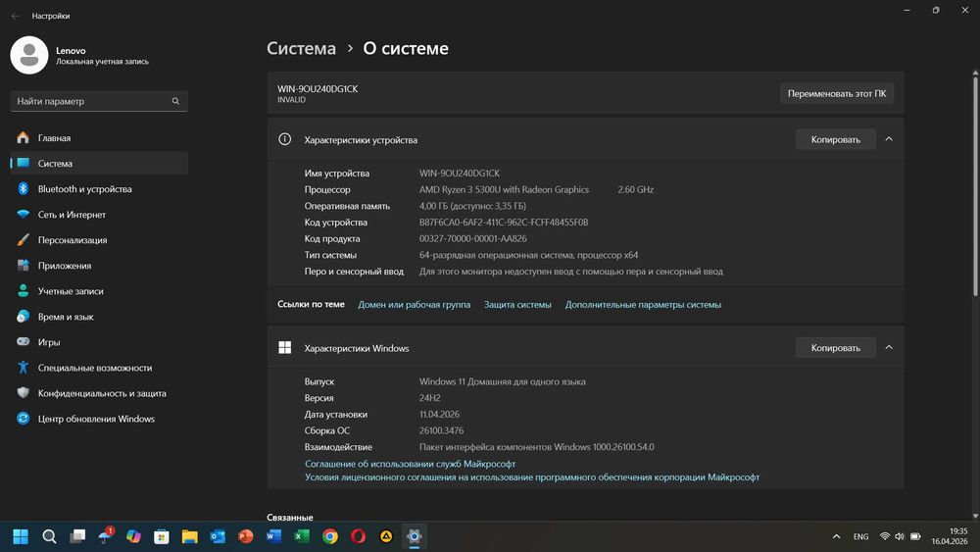Viewport: 980px width, 552px height.
Task: Open Центр обновления Windows update section
Action: point(99,419)
